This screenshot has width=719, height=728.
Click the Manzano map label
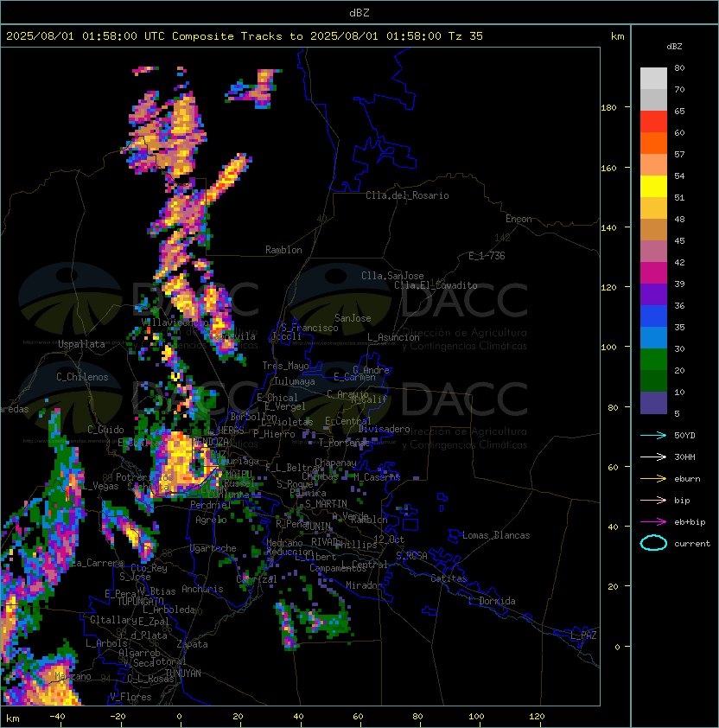point(73,676)
